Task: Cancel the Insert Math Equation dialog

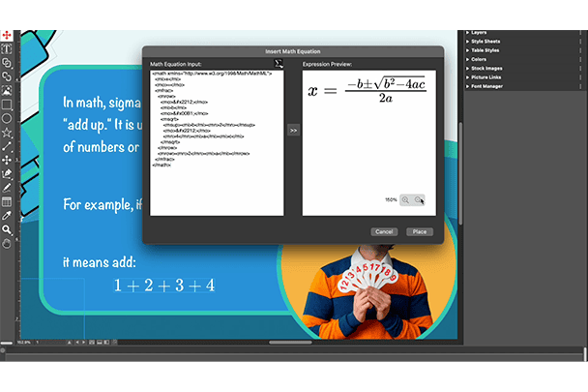Action: click(x=384, y=231)
